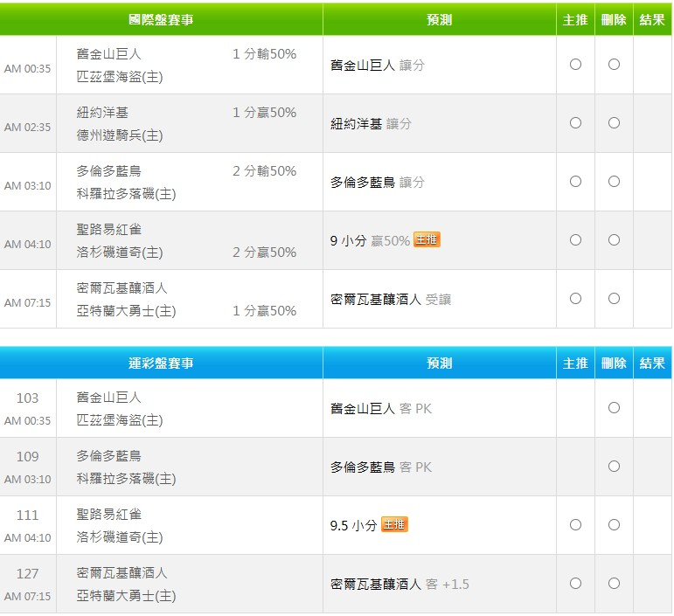Click game number 111

click(x=27, y=515)
